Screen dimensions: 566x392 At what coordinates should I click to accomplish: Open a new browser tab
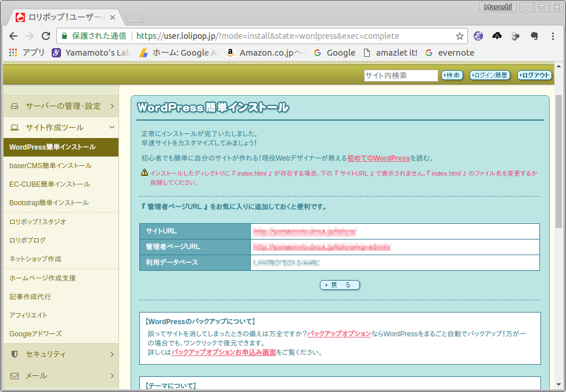tap(134, 17)
